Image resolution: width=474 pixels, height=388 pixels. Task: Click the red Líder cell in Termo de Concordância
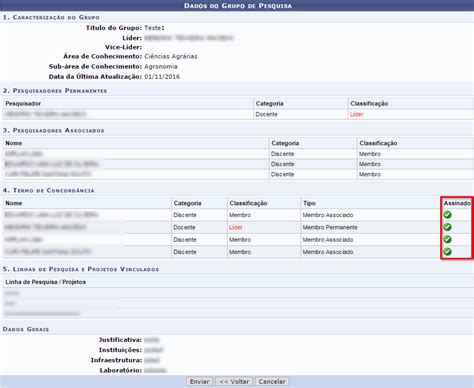(236, 227)
